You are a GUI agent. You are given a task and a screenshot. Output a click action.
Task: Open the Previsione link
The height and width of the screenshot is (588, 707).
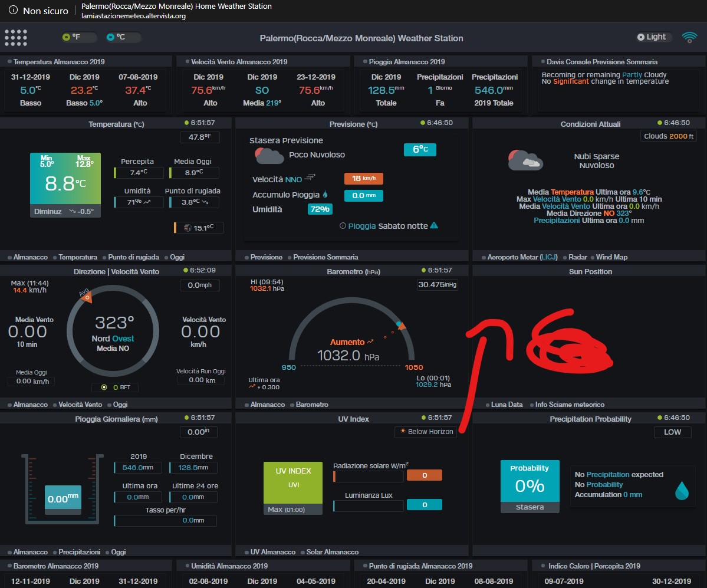pos(266,257)
